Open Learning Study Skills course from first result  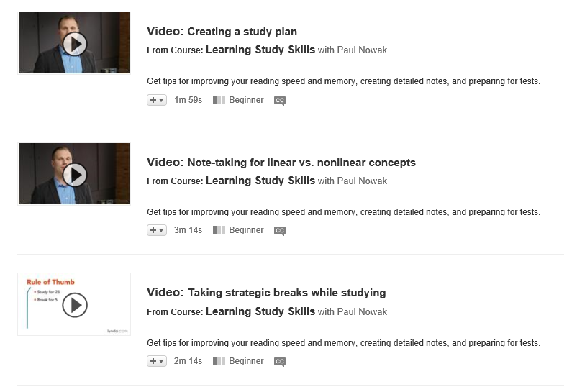pyautogui.click(x=260, y=50)
